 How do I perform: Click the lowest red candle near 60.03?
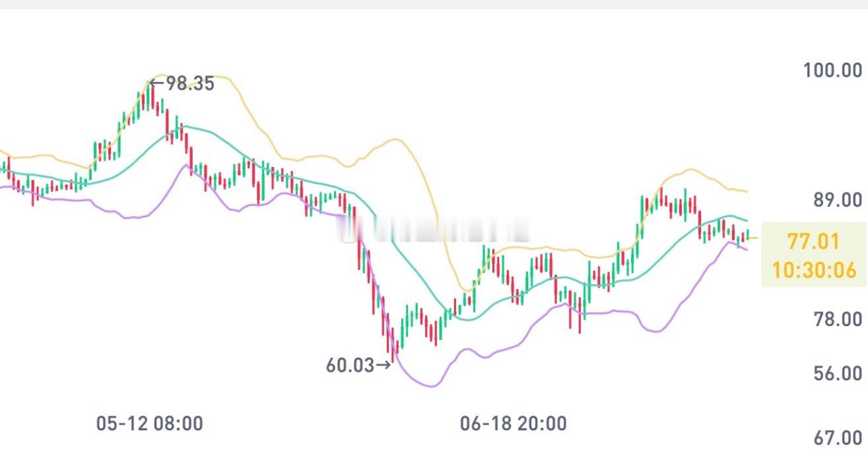coord(393,346)
